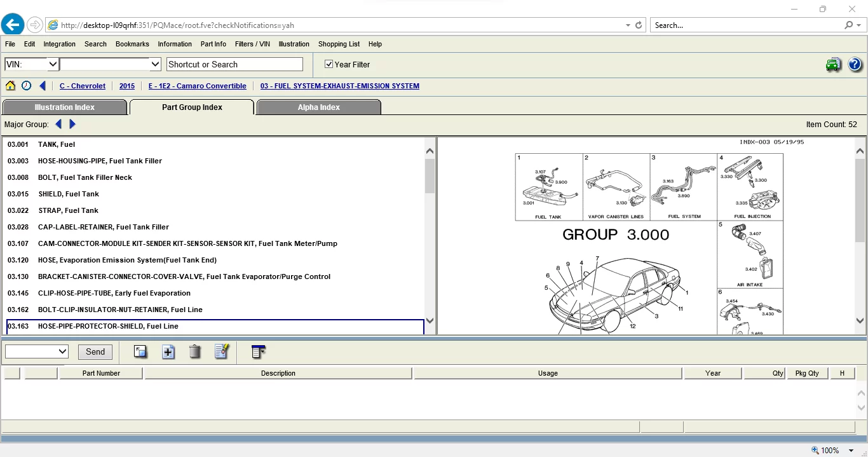The height and width of the screenshot is (457, 868).
Task: Switch to the Alpha Index tab
Action: click(318, 107)
